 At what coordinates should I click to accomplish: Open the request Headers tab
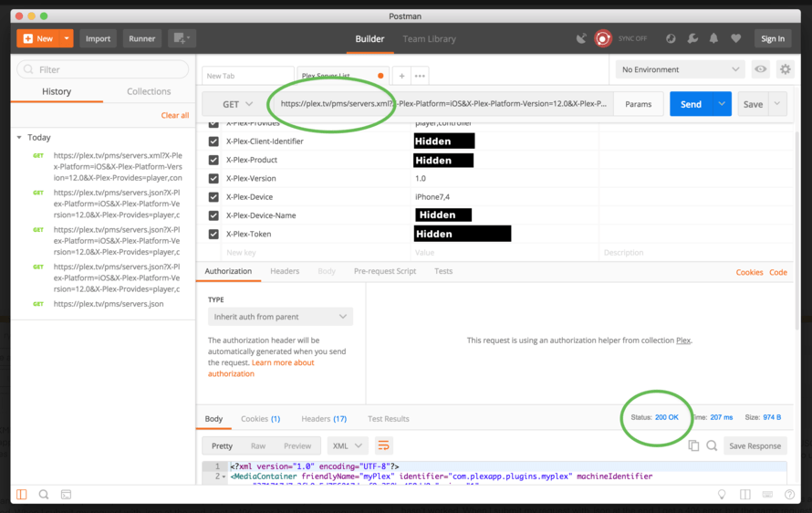[285, 271]
